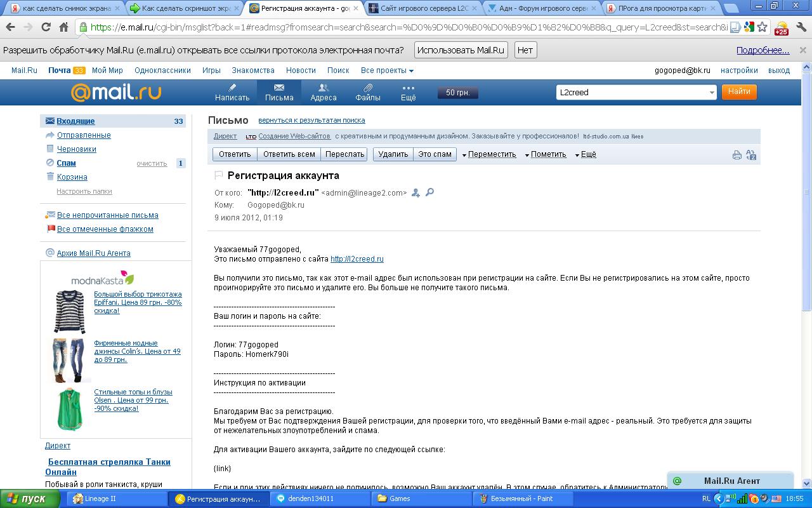Open the выход logout link
This screenshot has width=812, height=508.
pyautogui.click(x=779, y=70)
